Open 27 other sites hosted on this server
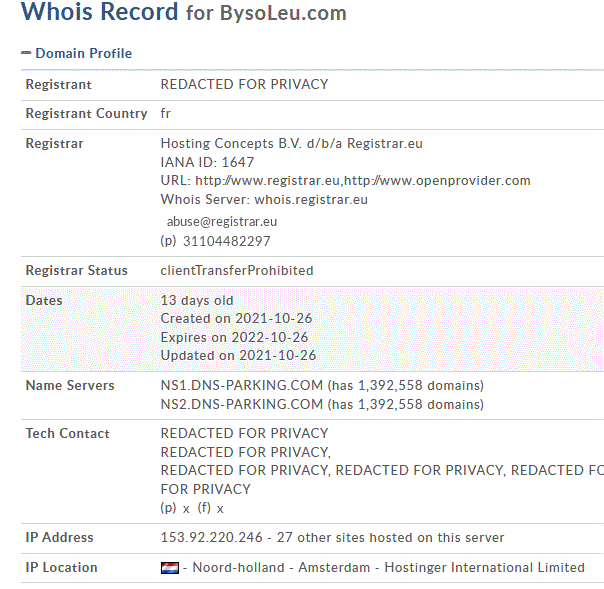Image resolution: width=604 pixels, height=589 pixels. [390, 537]
